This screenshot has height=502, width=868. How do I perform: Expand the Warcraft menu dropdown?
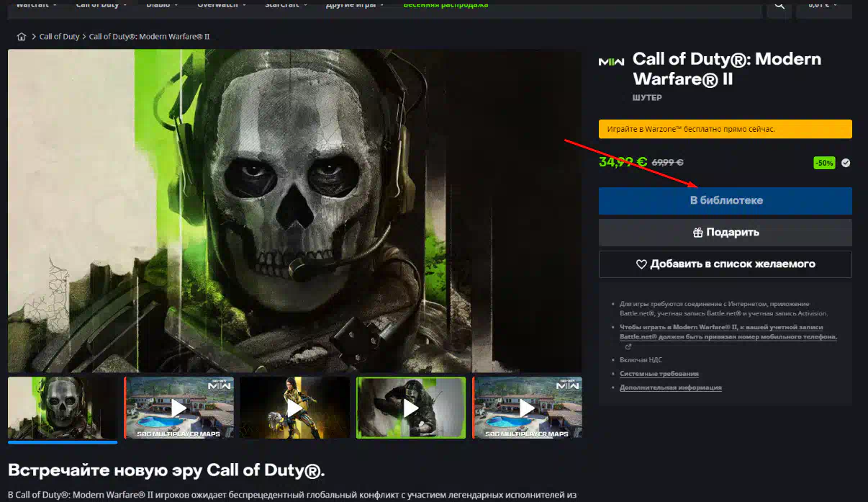[x=36, y=4]
